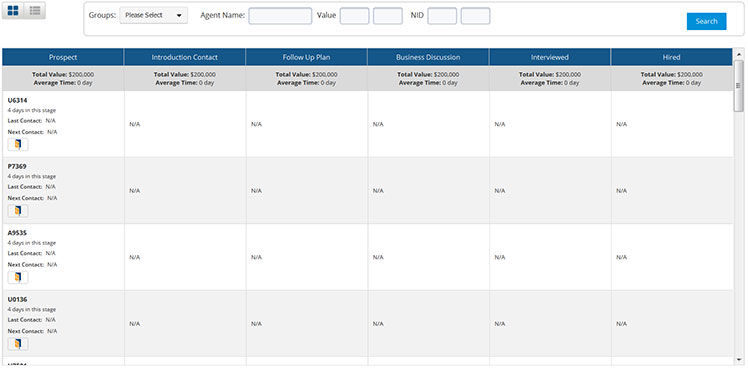Switch to the list view icon
Viewport: 748px width, 375px height.
click(35, 10)
